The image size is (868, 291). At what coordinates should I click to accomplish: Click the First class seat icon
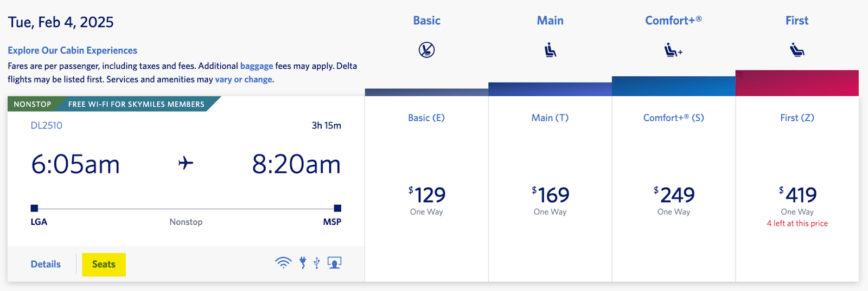(x=797, y=50)
